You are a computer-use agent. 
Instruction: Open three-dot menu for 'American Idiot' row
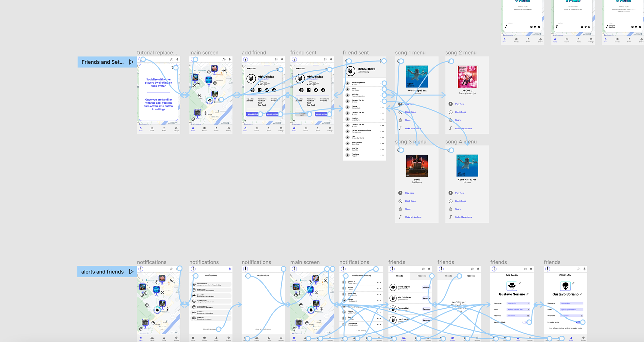pyautogui.click(x=382, y=143)
